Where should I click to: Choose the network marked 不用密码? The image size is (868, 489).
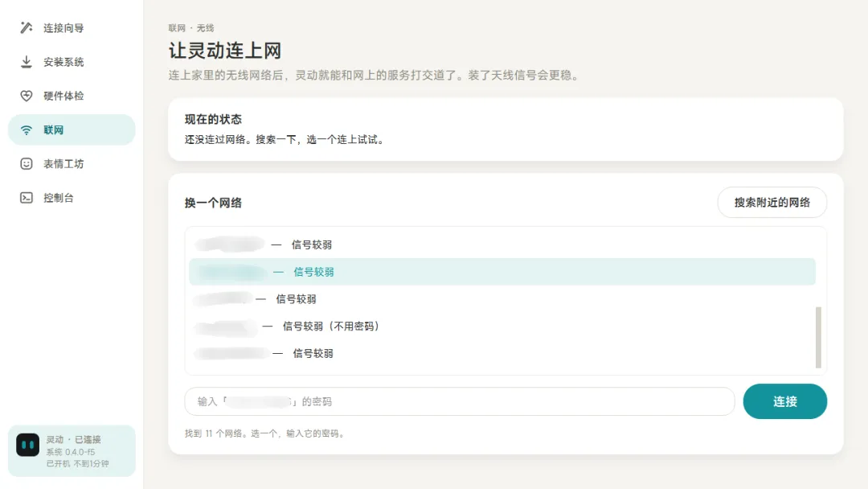point(502,327)
